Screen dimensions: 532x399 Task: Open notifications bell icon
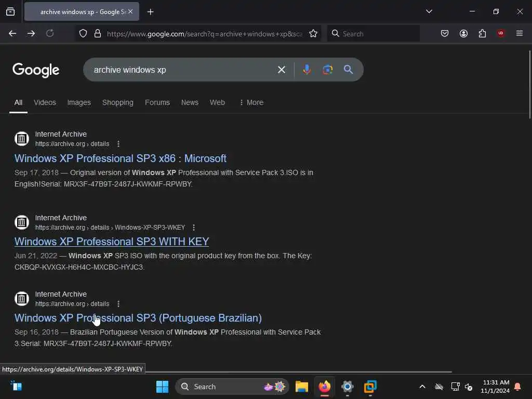click(x=518, y=387)
